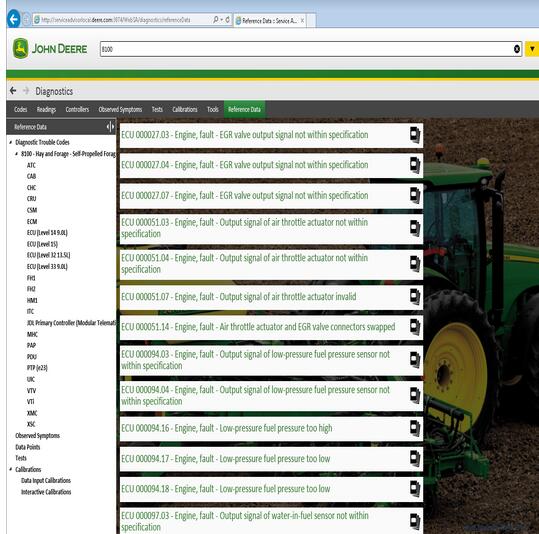Collapse the 8100 Hay and Forage node
This screenshot has height=534, width=539.
point(16,154)
